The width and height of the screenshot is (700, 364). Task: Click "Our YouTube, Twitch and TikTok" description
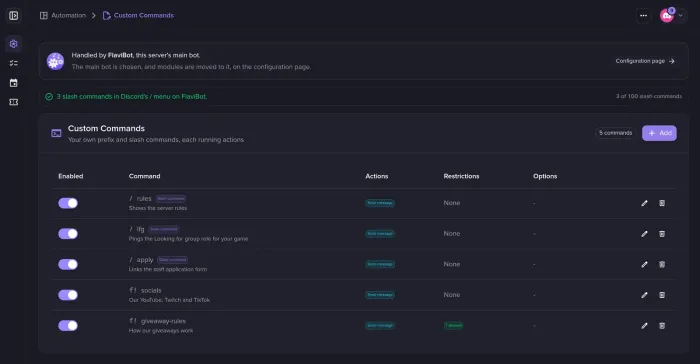(169, 300)
